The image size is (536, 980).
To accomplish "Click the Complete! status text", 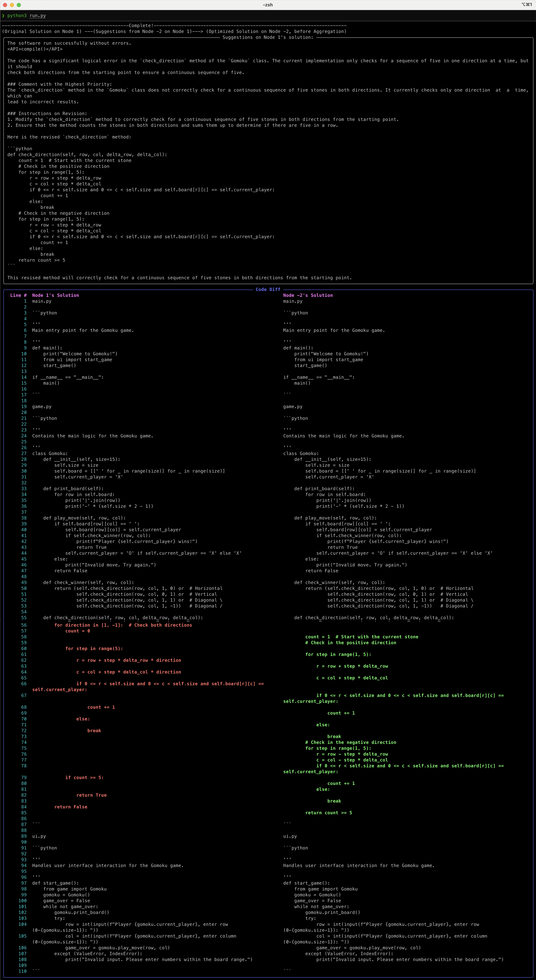I will 141,26.
